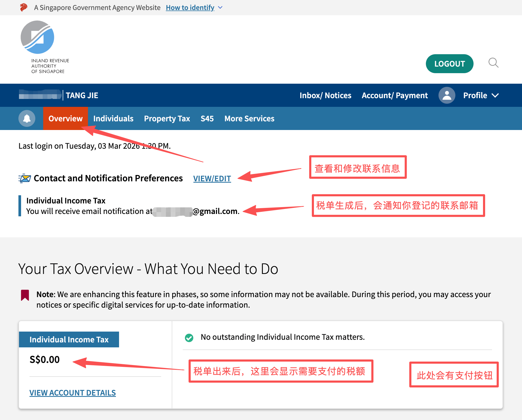522x420 pixels.
Task: Open the Individuals menu
Action: (113, 119)
